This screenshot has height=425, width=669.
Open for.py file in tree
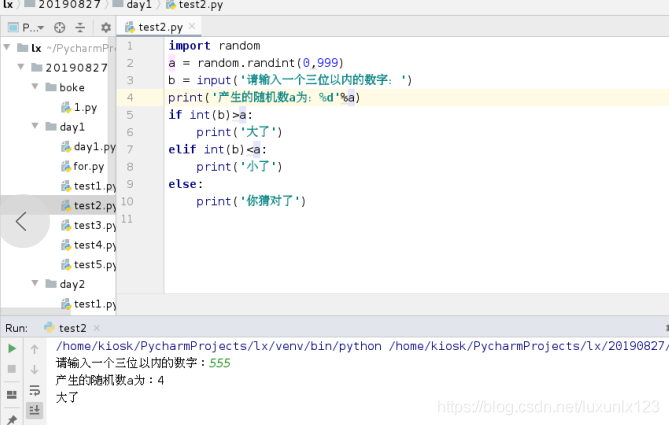click(x=83, y=166)
